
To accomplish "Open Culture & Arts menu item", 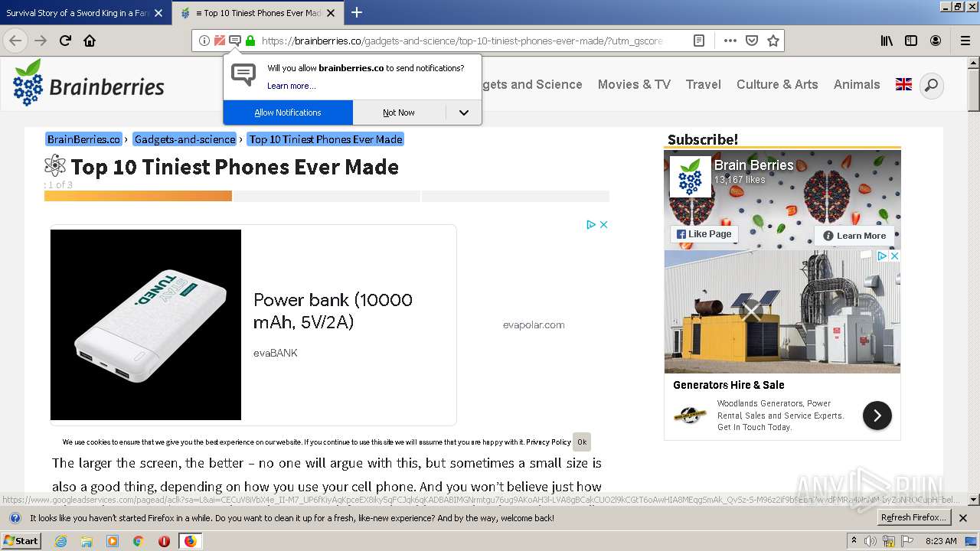I will tap(777, 84).
